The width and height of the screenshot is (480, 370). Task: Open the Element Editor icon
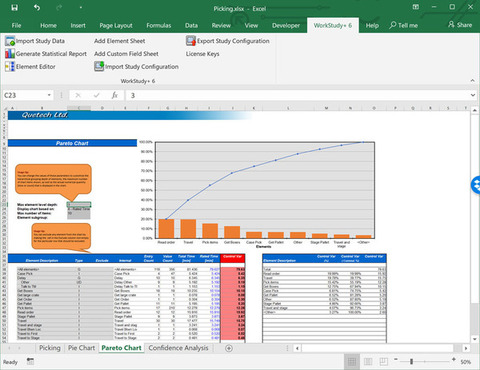pyautogui.click(x=10, y=66)
